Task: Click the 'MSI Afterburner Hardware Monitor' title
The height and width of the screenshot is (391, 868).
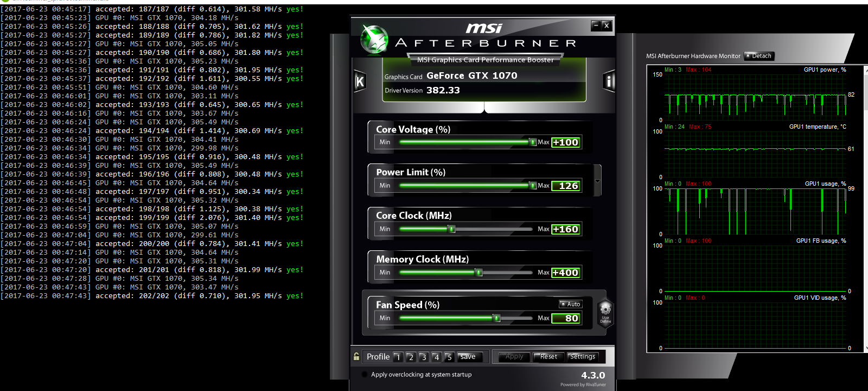Action: (x=693, y=56)
